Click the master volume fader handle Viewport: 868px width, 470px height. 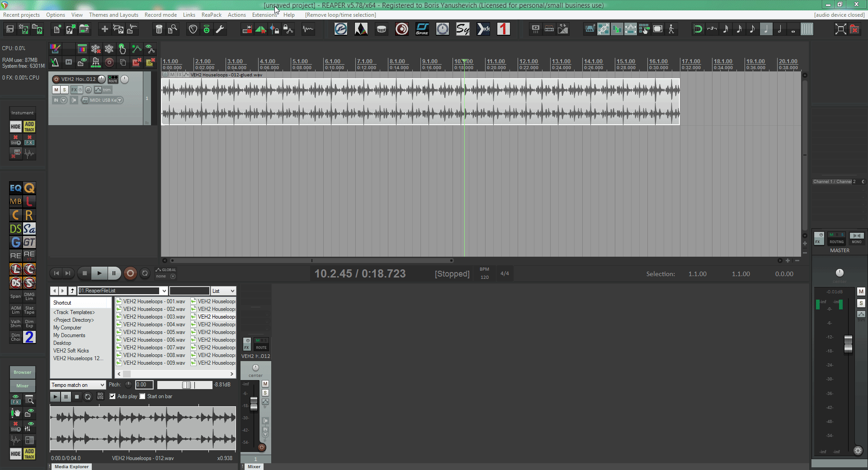coord(848,343)
